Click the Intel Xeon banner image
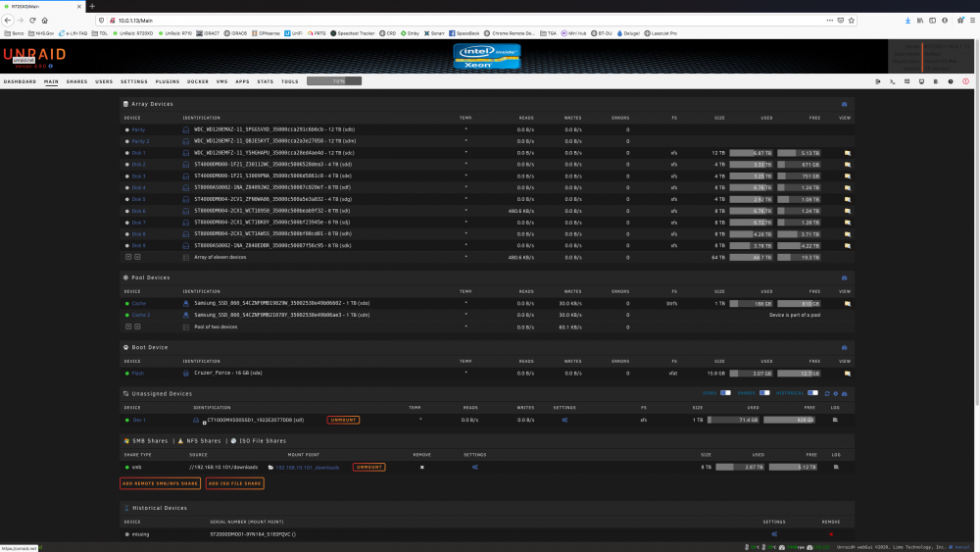The image size is (980, 552). [x=487, y=56]
